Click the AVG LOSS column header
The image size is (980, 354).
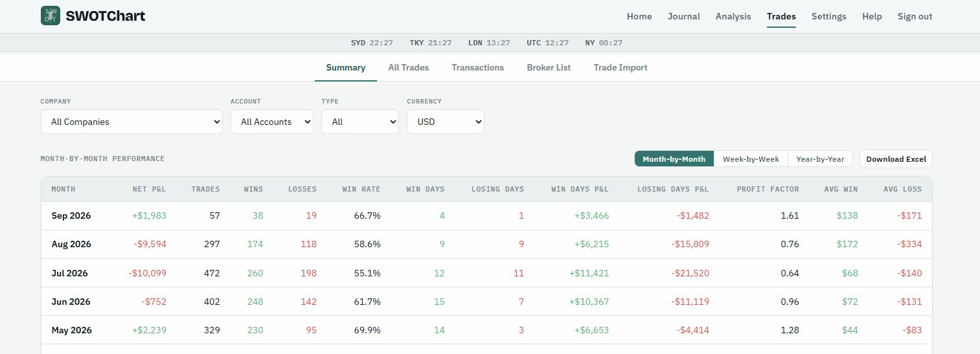pos(902,189)
